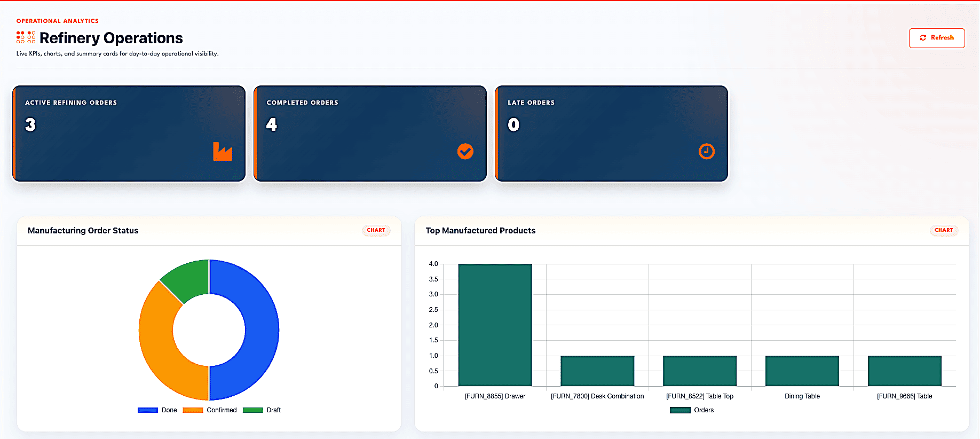The image size is (980, 439).
Task: Click the CHART badge on Manufacturing Order Status
Action: pos(376,230)
